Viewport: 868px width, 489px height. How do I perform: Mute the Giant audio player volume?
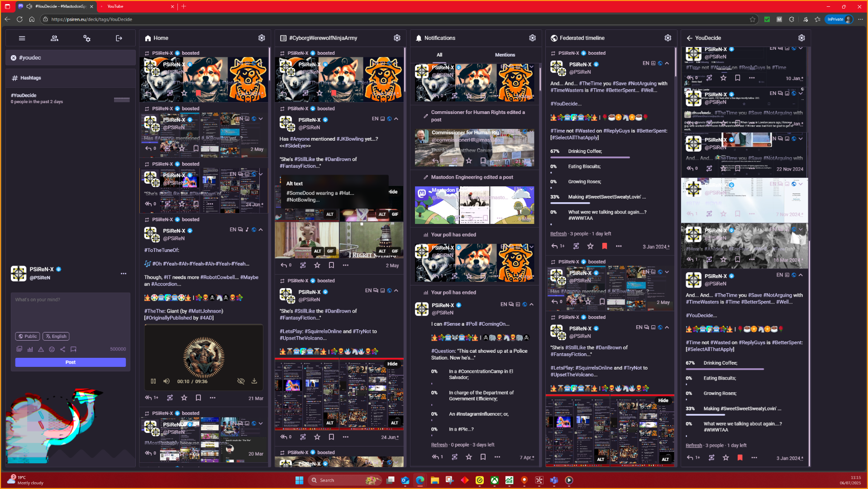point(167,381)
